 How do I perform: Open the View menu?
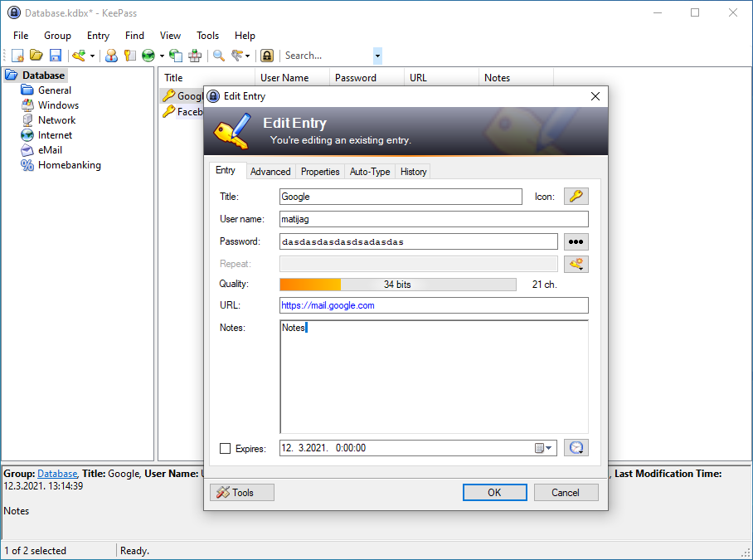click(x=170, y=36)
